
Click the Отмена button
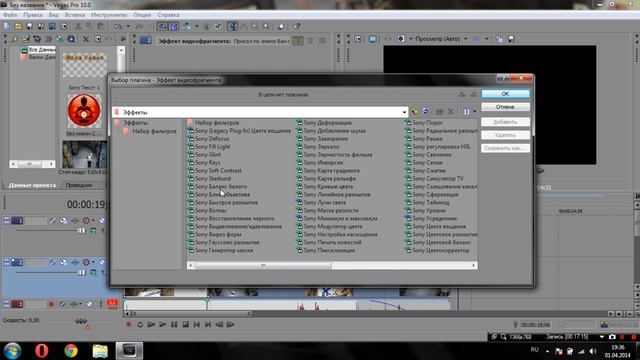[x=505, y=107]
